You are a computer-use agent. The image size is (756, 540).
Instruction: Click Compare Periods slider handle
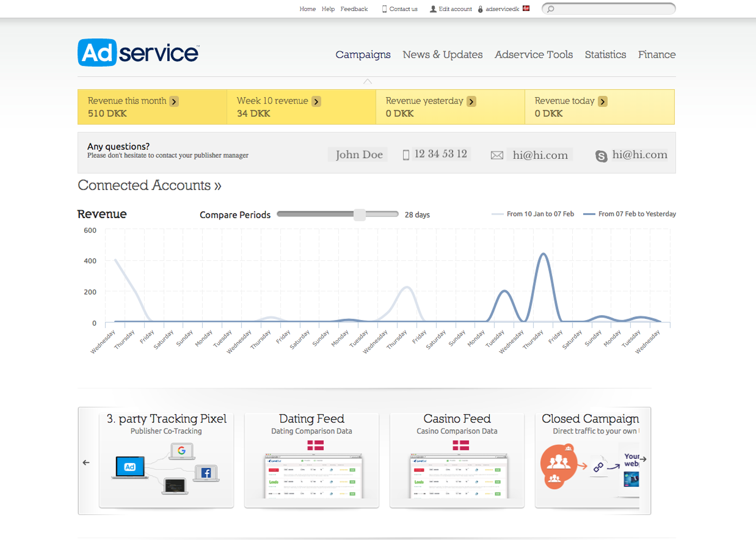pyautogui.click(x=359, y=214)
